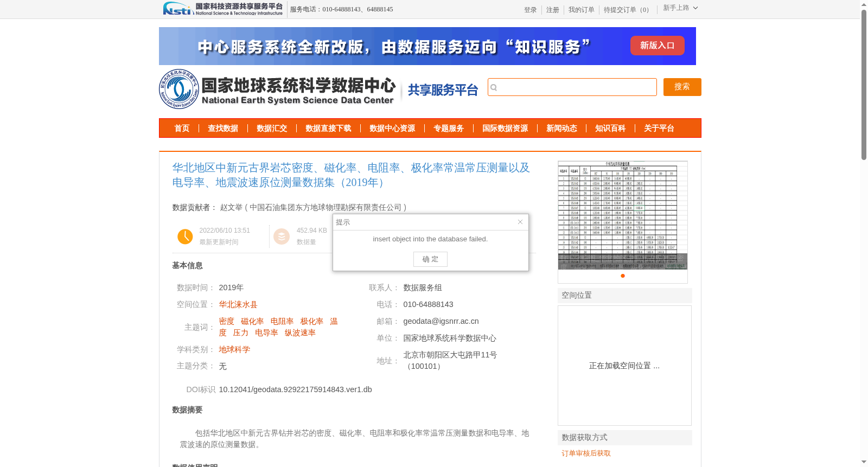Open 关于平台 menu item
The image size is (868, 467).
click(x=659, y=129)
